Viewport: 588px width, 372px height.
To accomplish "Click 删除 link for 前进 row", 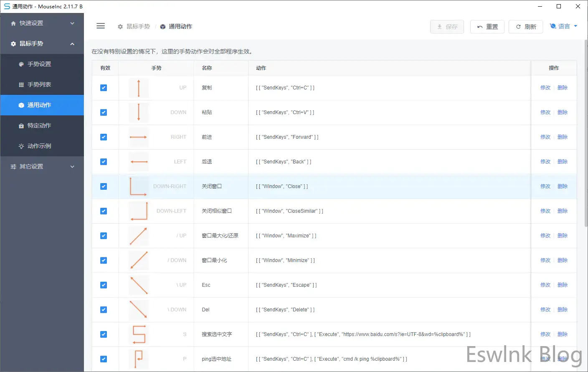I will [563, 137].
